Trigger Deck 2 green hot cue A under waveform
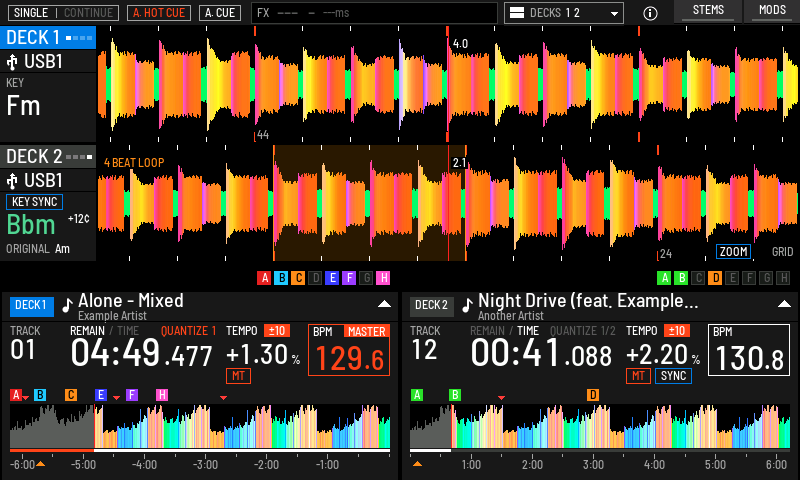800x480 pixels. (x=664, y=278)
